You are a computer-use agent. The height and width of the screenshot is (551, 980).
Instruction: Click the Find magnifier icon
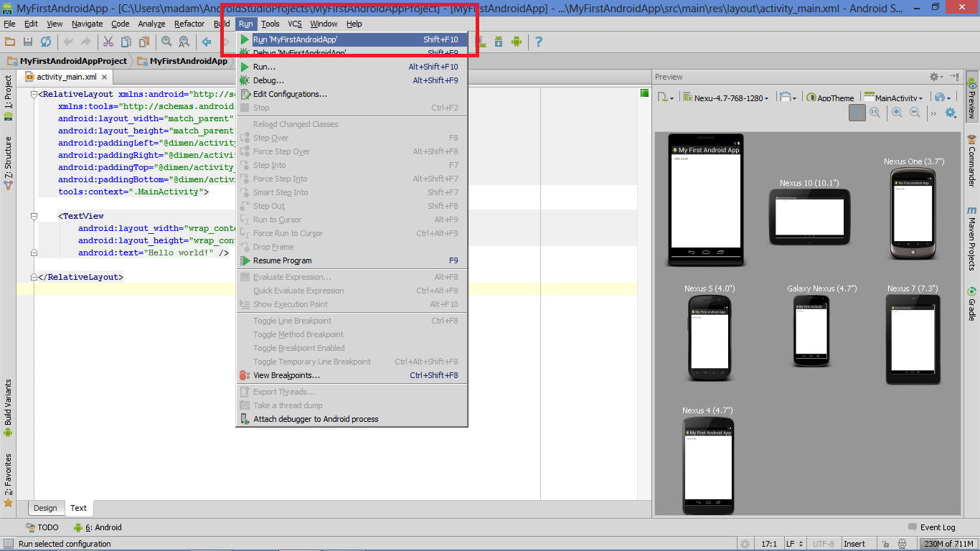click(166, 42)
